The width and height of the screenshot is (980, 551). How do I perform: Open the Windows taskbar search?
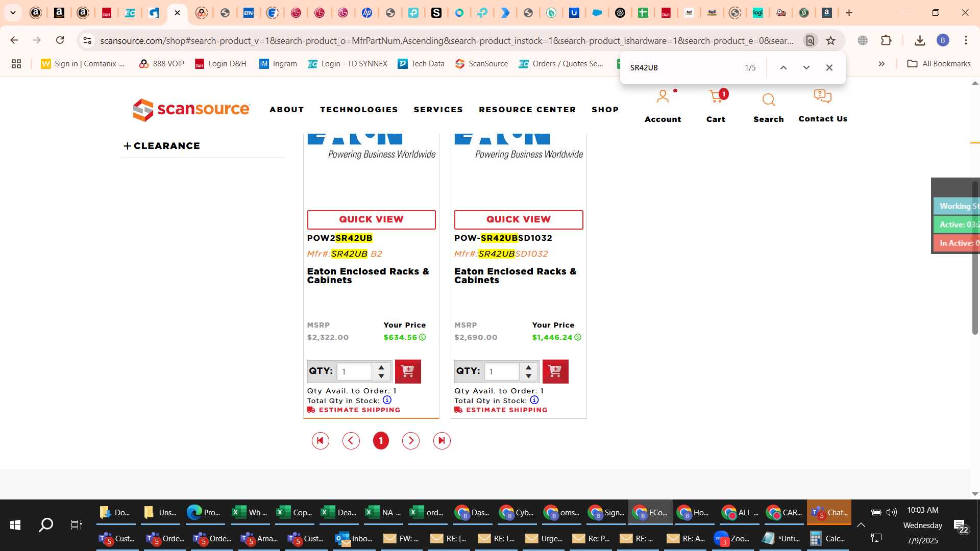click(x=46, y=525)
